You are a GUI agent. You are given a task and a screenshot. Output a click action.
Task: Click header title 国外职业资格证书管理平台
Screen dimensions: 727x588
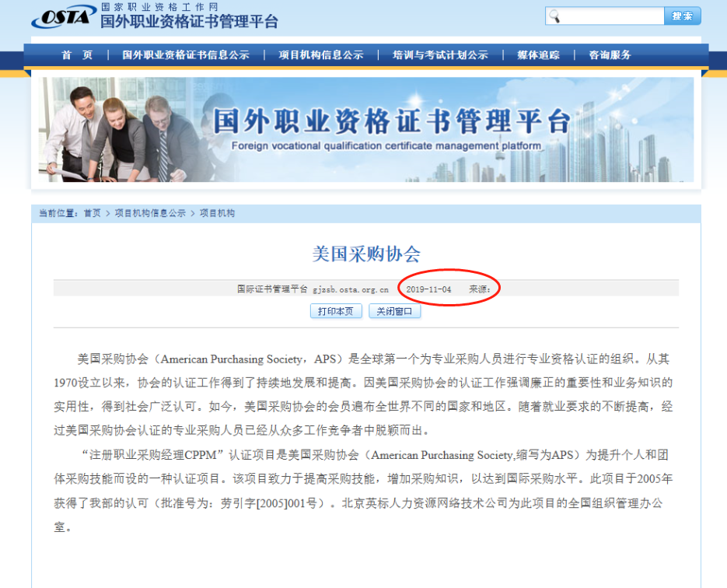coord(189,22)
